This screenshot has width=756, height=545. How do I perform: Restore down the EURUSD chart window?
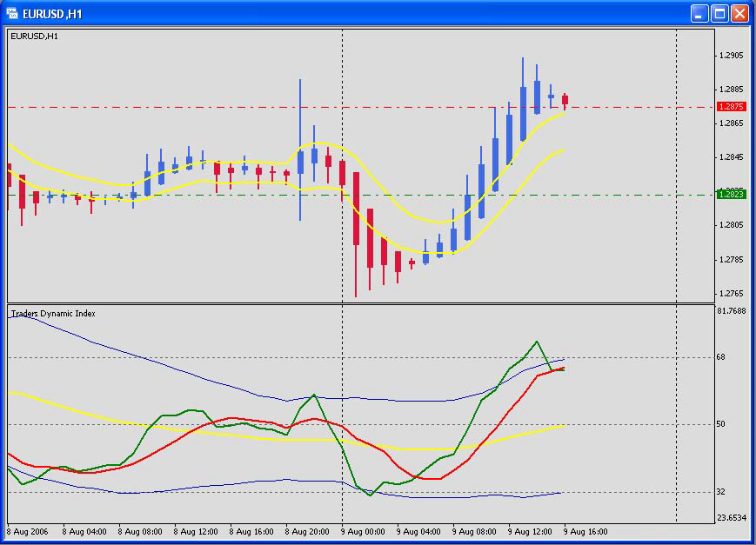(x=718, y=13)
